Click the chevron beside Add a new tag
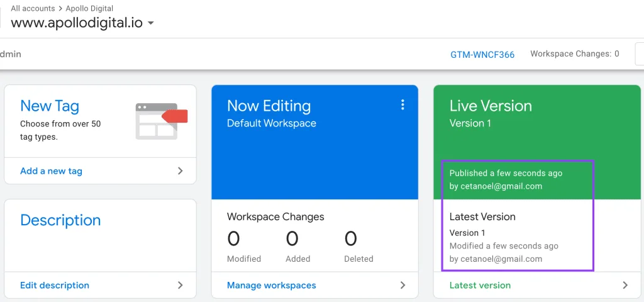 [180, 171]
